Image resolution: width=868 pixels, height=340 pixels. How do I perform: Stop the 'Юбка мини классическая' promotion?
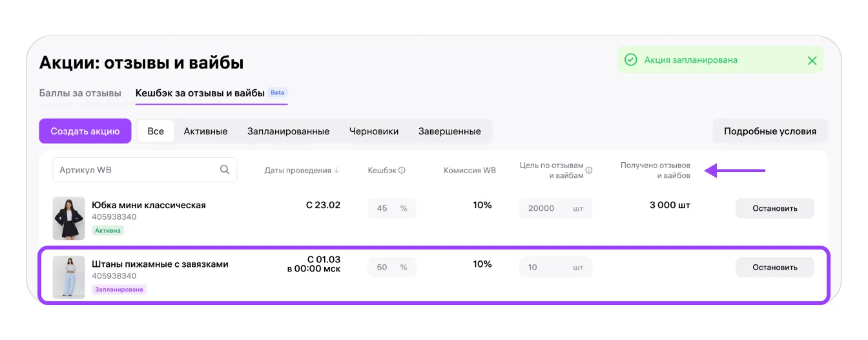click(775, 208)
